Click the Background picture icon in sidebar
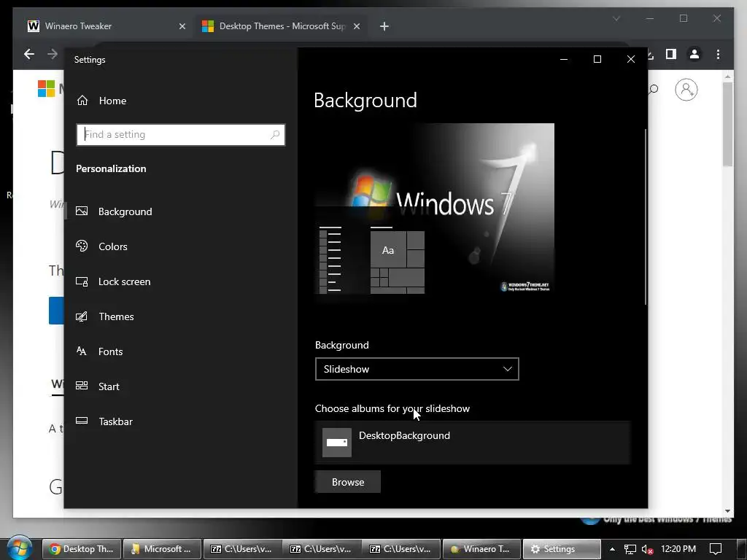This screenshot has width=747, height=560. pyautogui.click(x=82, y=211)
